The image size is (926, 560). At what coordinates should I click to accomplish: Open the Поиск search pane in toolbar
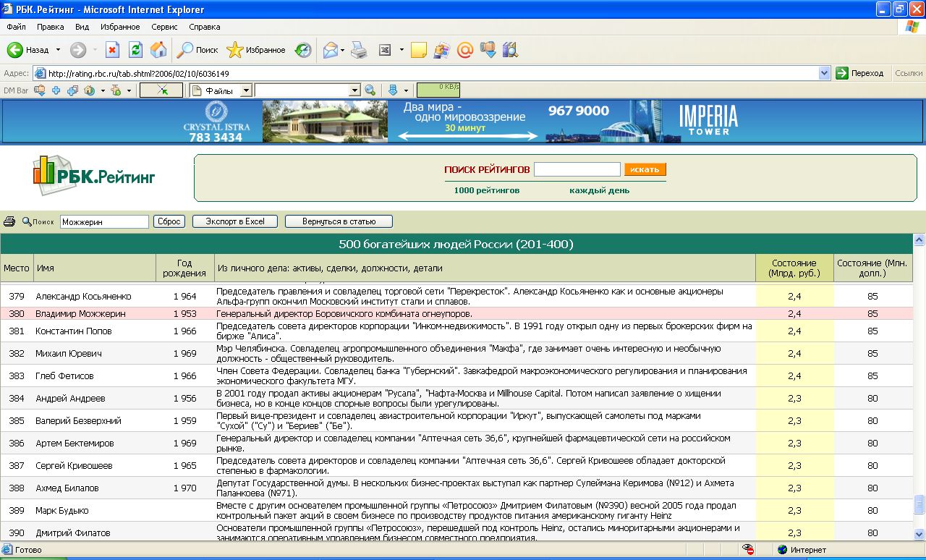click(197, 50)
